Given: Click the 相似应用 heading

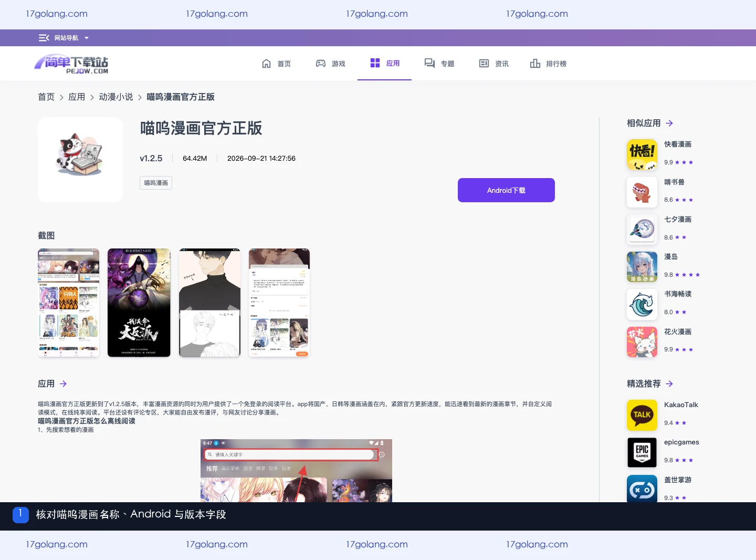Looking at the screenshot, I should tap(644, 123).
